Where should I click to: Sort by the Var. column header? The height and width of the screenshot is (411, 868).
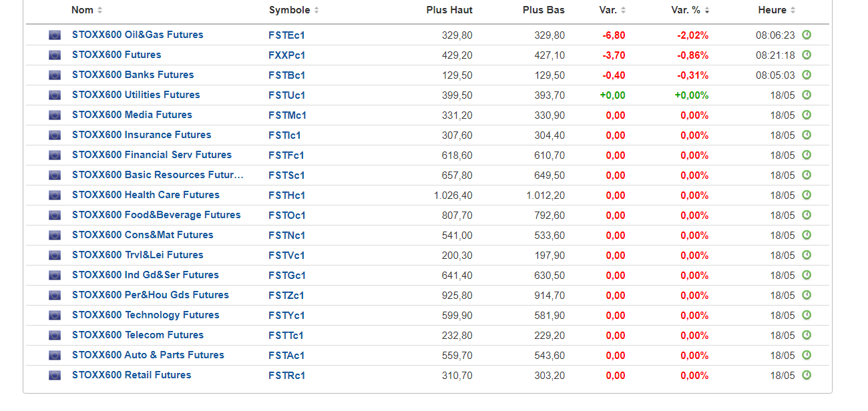click(608, 10)
